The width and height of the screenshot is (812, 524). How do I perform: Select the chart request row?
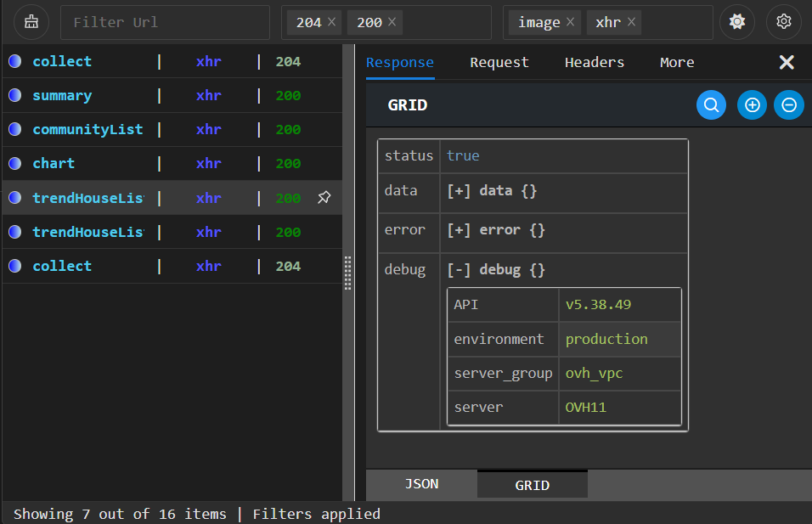[172, 164]
